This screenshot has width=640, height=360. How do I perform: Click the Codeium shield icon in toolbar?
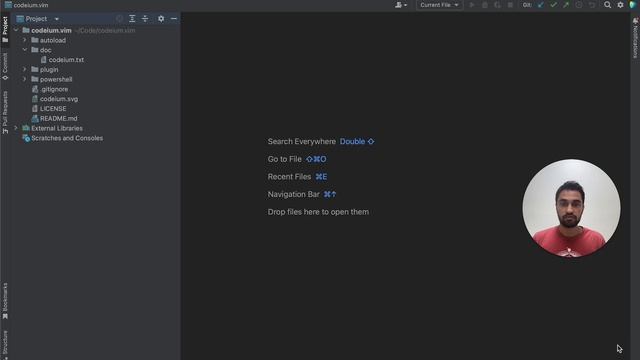click(633, 5)
